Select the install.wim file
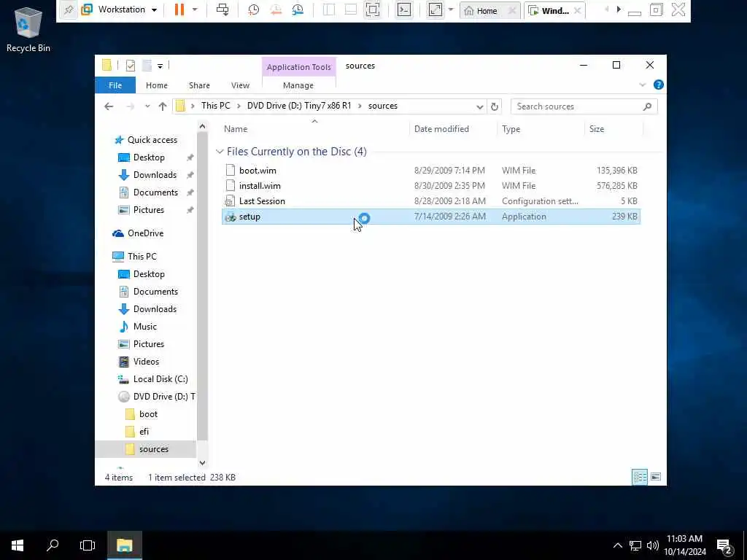The height and width of the screenshot is (560, 747). (x=430, y=186)
